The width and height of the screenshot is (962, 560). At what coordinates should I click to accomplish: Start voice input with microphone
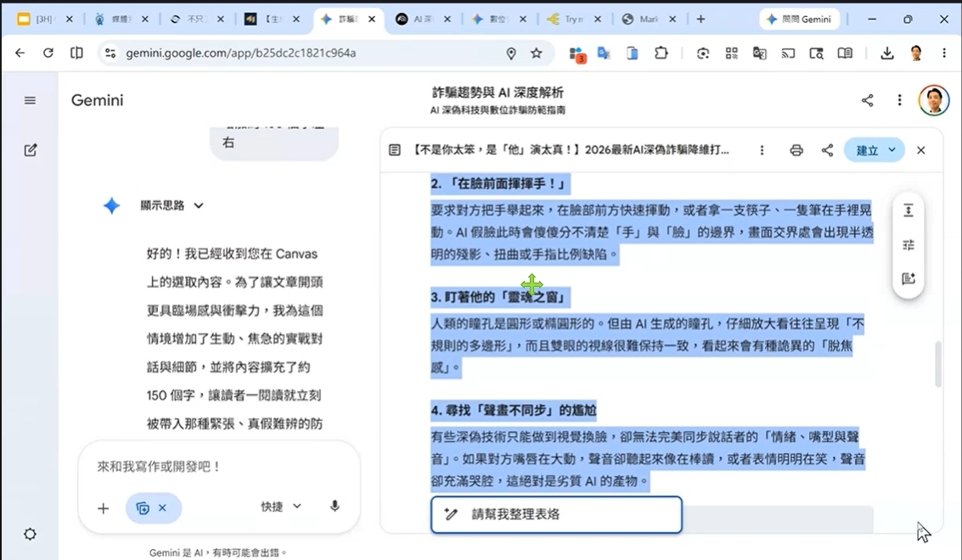coord(335,506)
